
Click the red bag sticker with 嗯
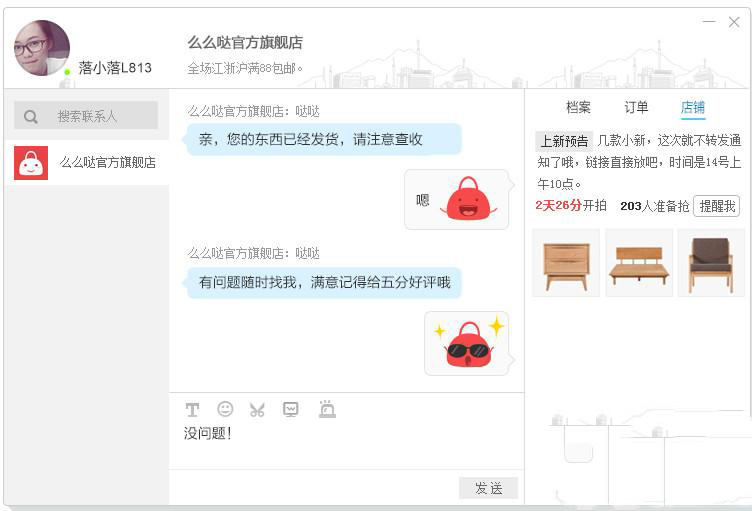tap(468, 199)
